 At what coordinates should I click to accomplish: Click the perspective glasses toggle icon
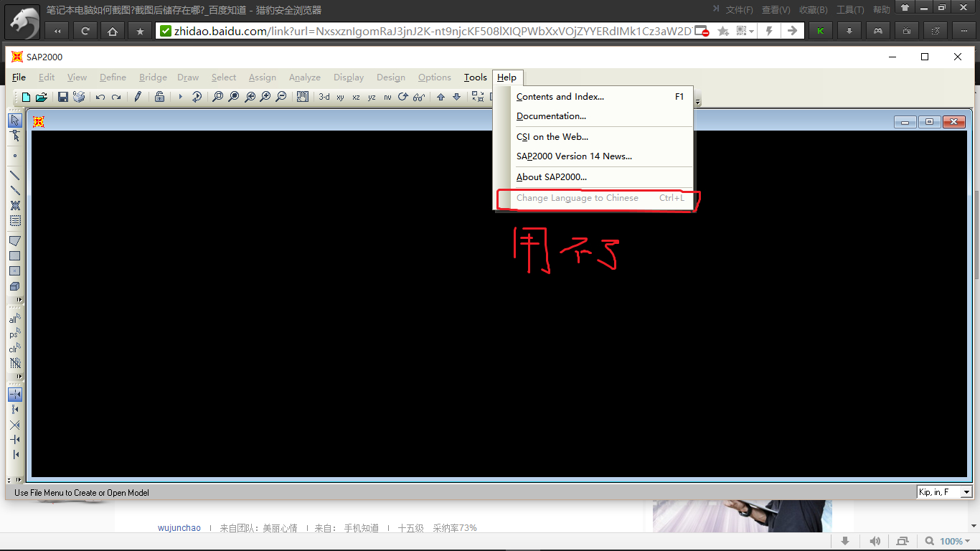(x=419, y=97)
